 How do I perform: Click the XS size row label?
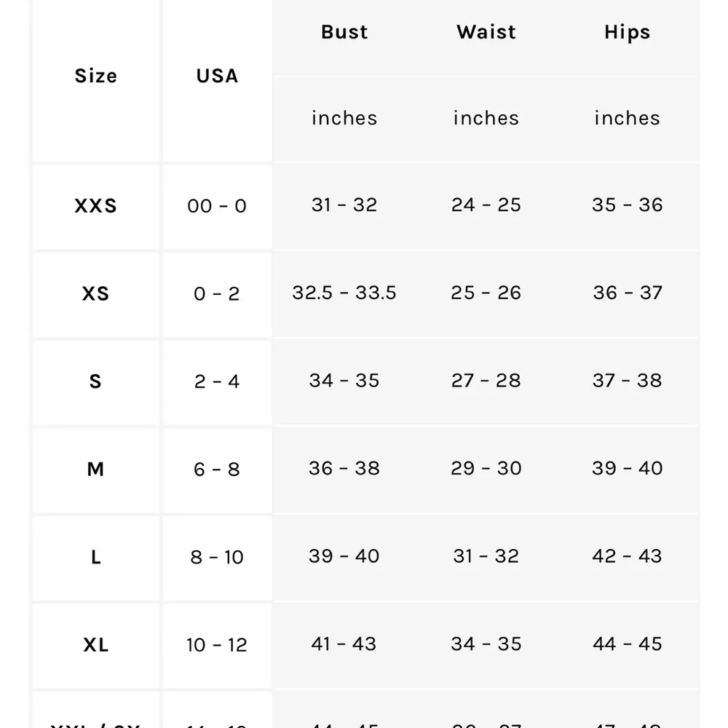click(x=95, y=293)
